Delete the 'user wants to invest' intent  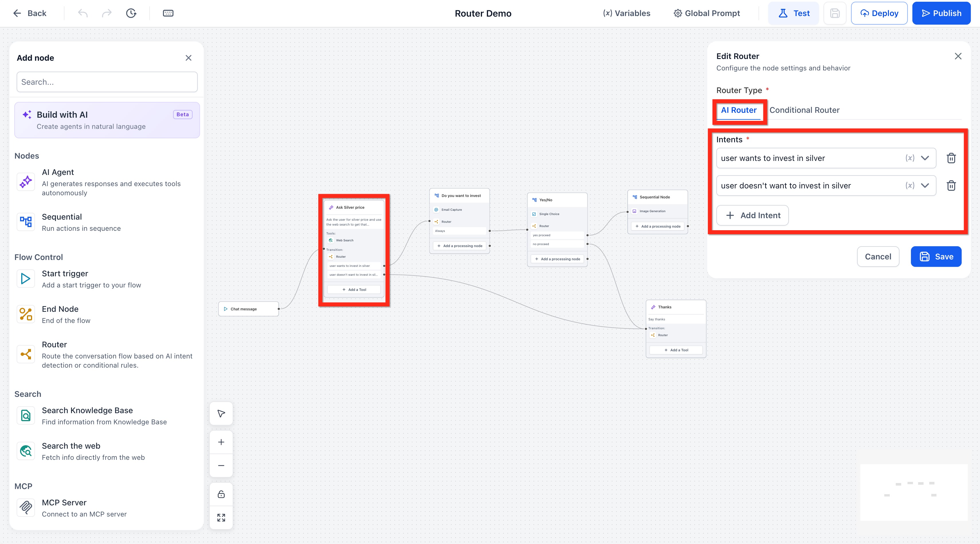951,158
